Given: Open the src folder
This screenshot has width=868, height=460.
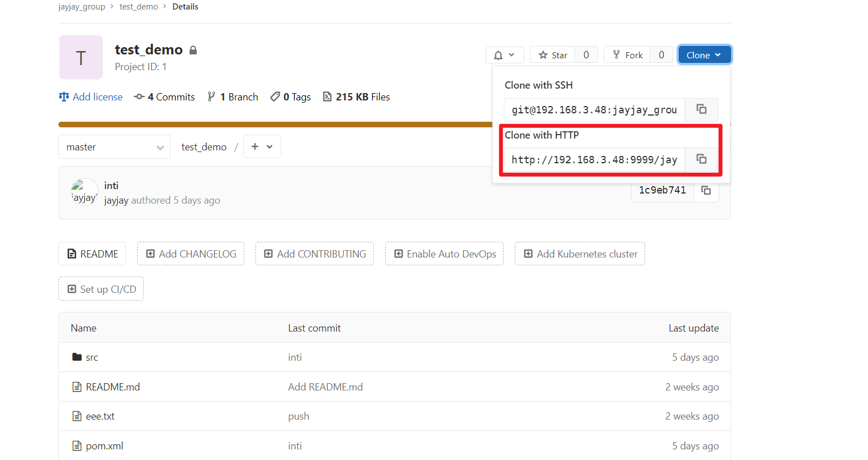Looking at the screenshot, I should 92,357.
